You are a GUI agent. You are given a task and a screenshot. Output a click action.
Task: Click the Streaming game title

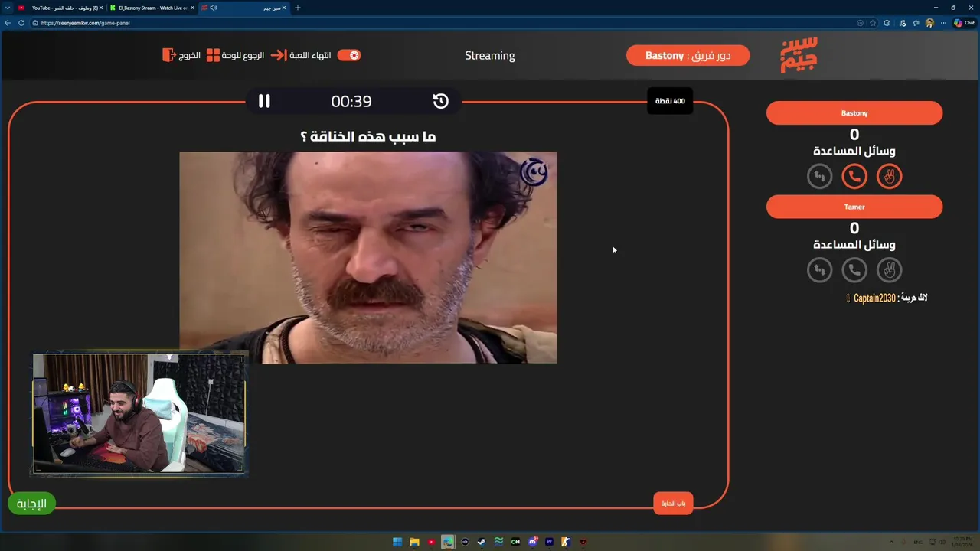tap(490, 55)
